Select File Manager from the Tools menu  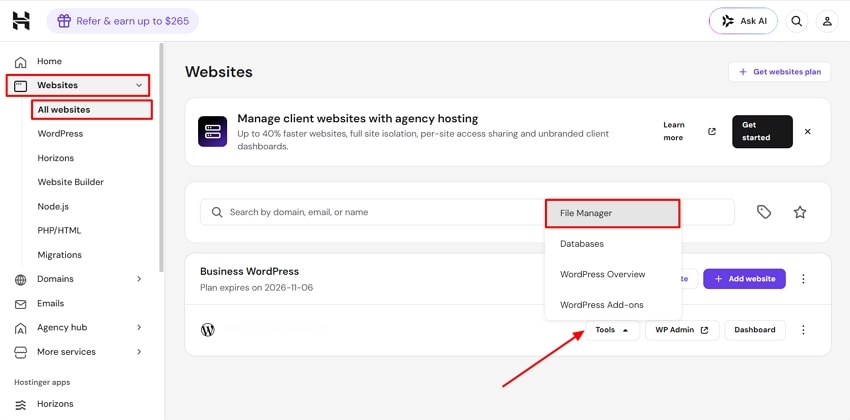[612, 213]
